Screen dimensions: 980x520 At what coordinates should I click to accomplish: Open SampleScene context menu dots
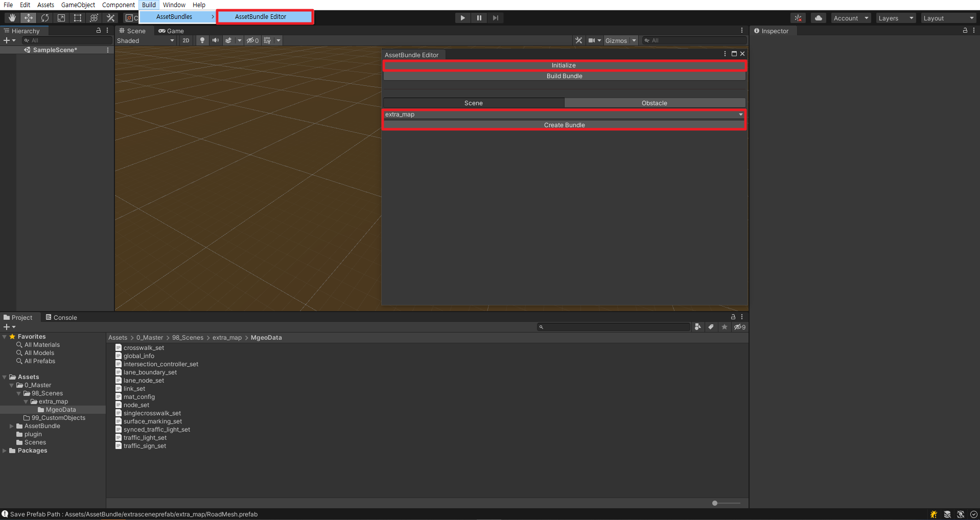coord(108,50)
